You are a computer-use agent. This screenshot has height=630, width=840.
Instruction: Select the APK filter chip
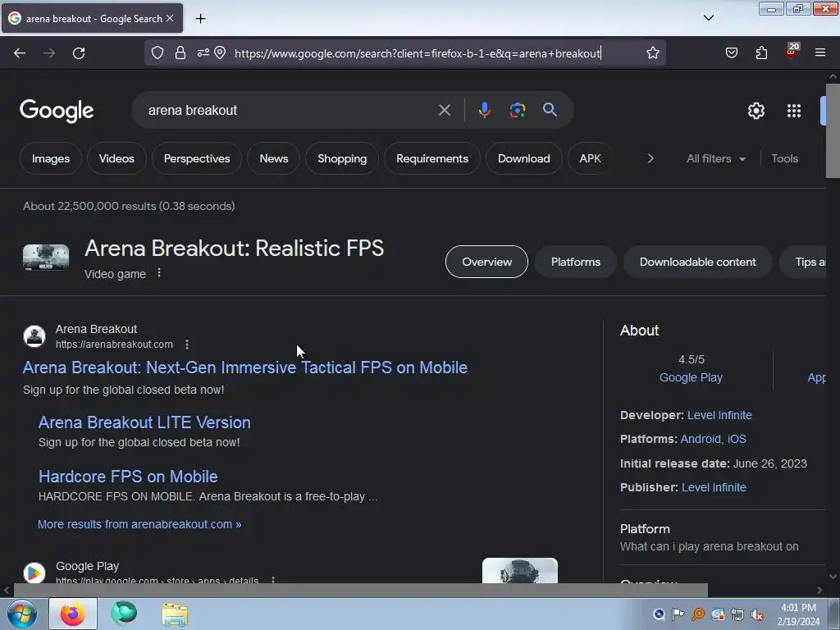pos(590,158)
